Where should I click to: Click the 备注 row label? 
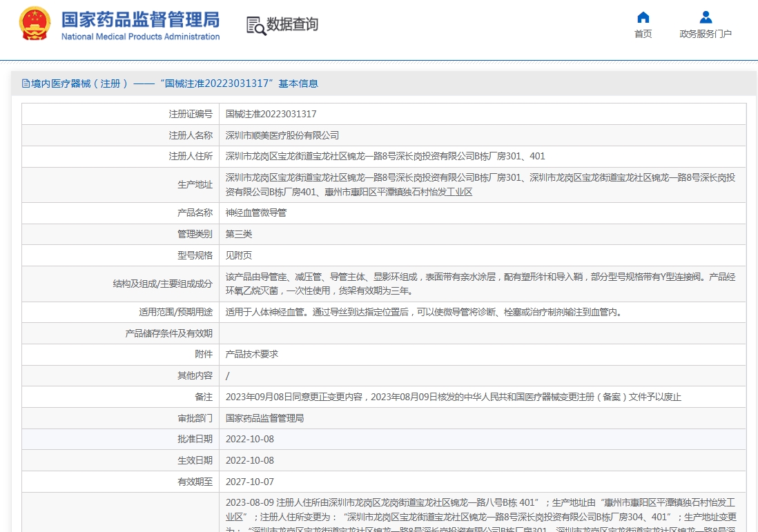(x=204, y=397)
